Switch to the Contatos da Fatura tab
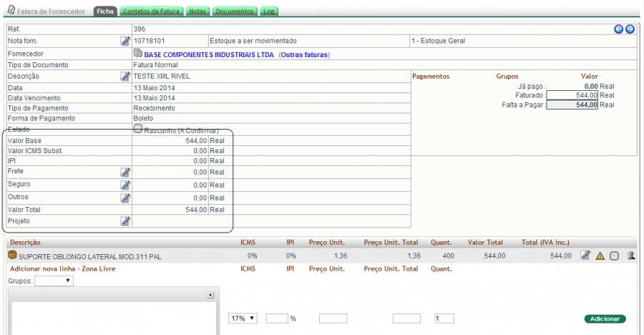 point(151,12)
